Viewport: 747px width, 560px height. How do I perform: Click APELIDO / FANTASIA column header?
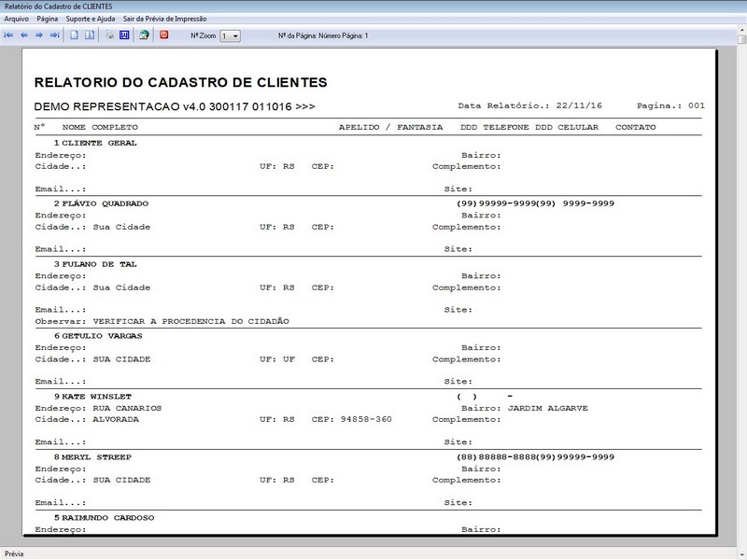tap(390, 128)
